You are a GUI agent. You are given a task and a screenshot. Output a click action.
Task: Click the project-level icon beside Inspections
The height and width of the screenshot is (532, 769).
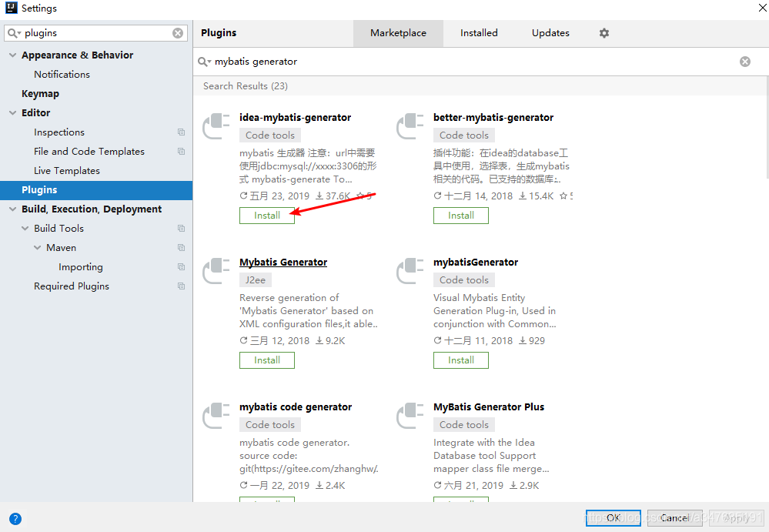point(181,132)
